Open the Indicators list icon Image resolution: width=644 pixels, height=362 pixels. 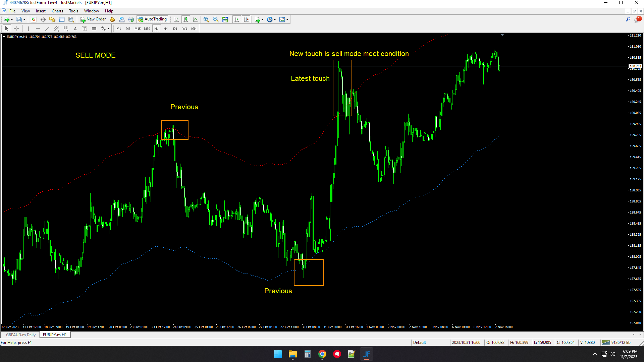click(257, 19)
